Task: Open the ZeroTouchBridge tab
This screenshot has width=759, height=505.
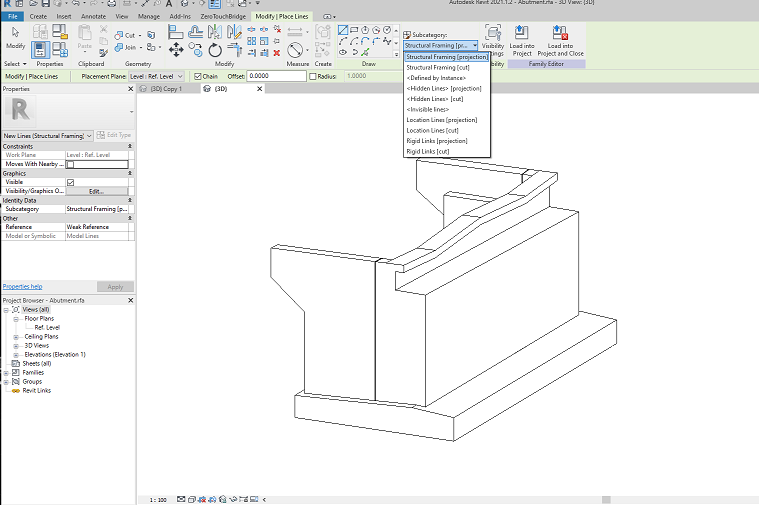Action: pos(223,16)
